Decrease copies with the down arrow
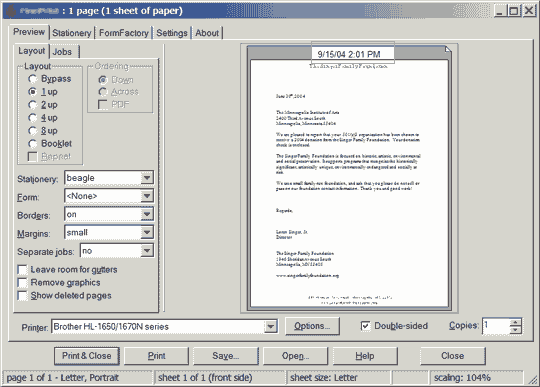This screenshot has width=540, height=387. [x=515, y=330]
